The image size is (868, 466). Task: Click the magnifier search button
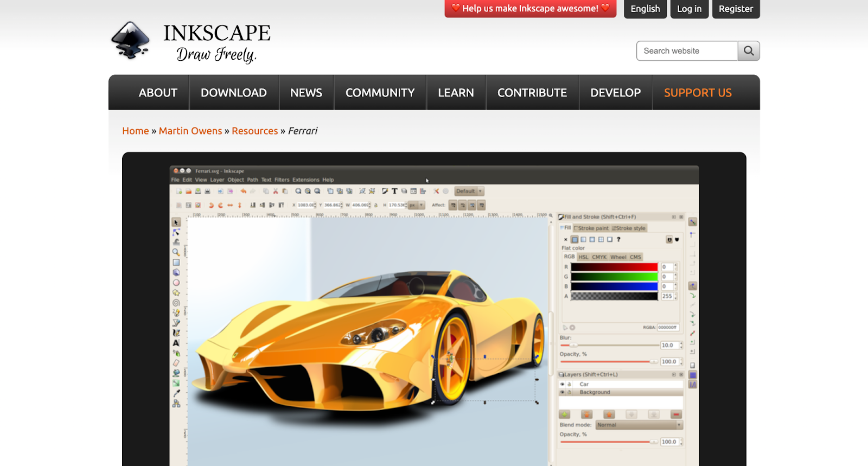(749, 51)
